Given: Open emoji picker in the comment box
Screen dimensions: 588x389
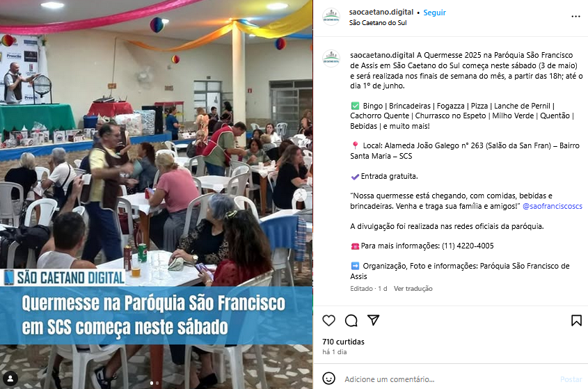Looking at the screenshot, I should click(329, 378).
